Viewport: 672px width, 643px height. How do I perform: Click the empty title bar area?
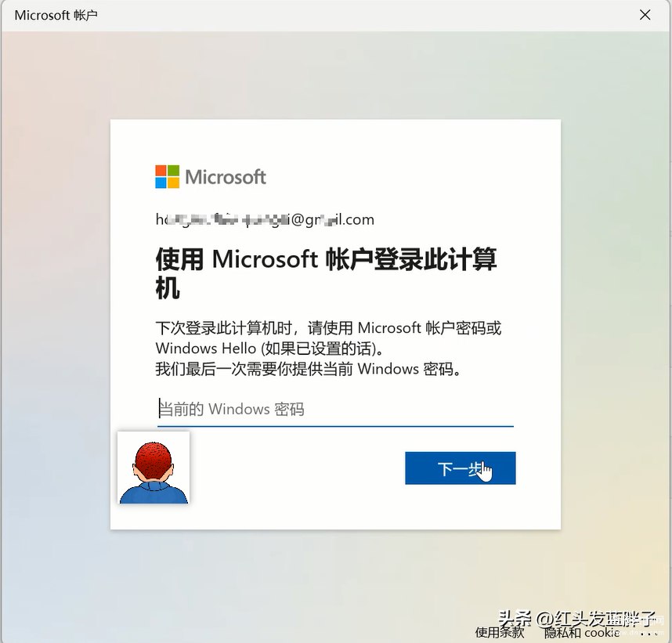(x=364, y=16)
